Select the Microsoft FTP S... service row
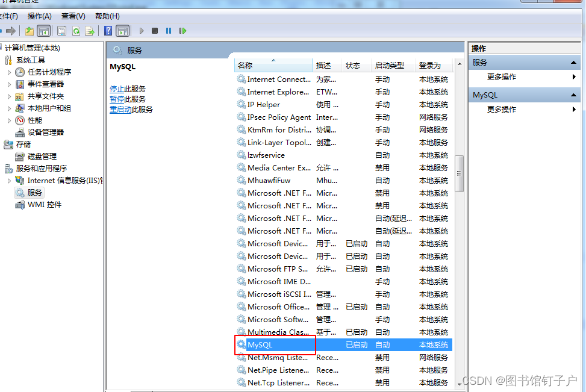The height and width of the screenshot is (392, 586). (x=344, y=269)
